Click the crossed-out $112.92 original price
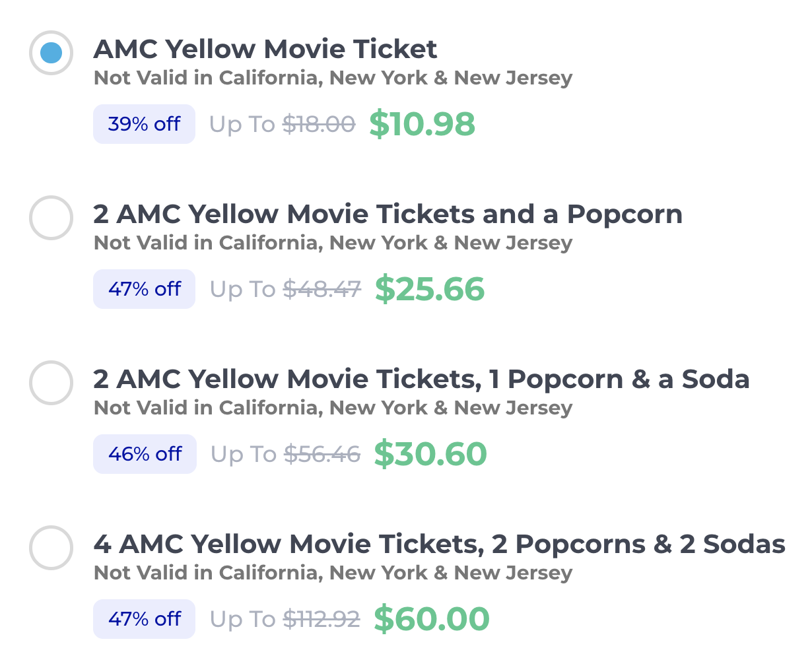 [321, 619]
